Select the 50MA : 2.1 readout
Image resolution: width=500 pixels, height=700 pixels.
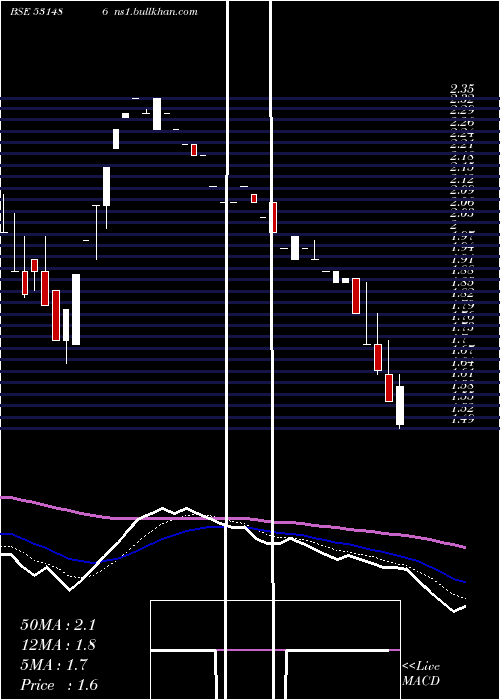coord(58,625)
